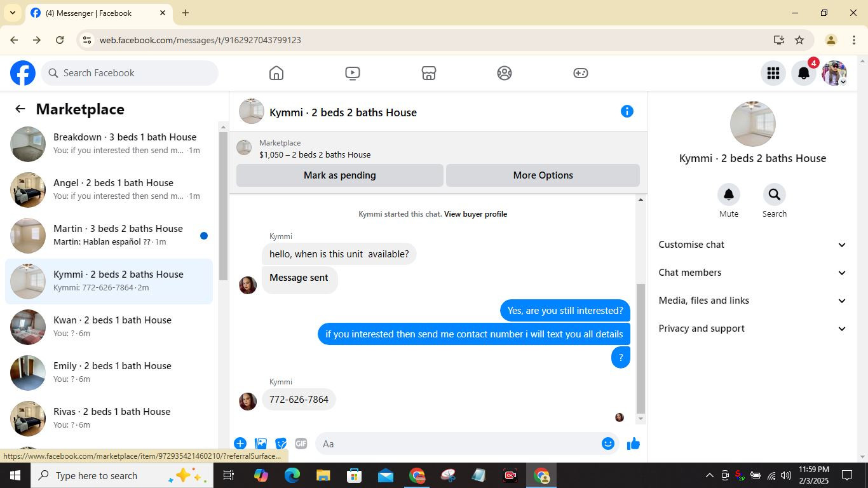The height and width of the screenshot is (488, 868).
Task: Bookmark this page with the star icon
Action: click(x=799, y=40)
